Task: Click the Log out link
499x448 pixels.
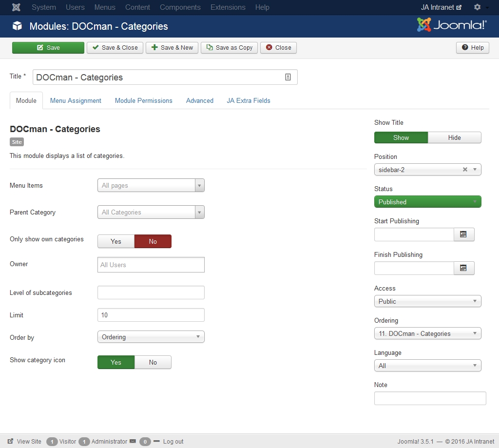Action: coord(173,441)
